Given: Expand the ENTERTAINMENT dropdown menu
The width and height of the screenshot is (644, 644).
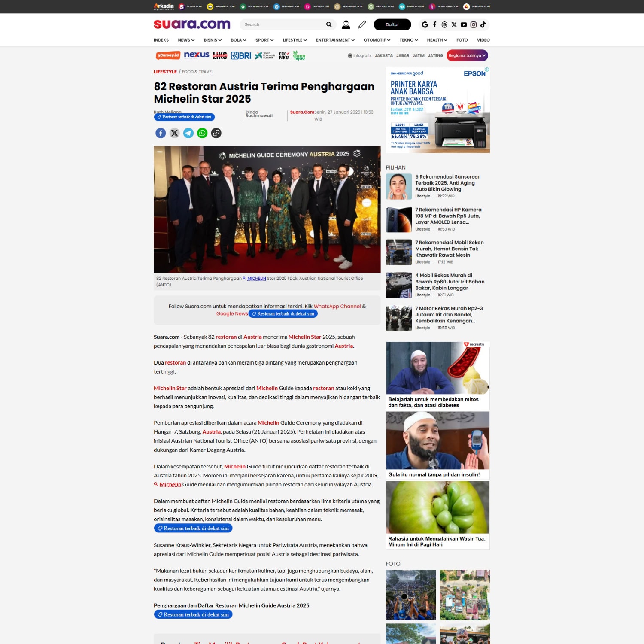Looking at the screenshot, I should [x=335, y=40].
